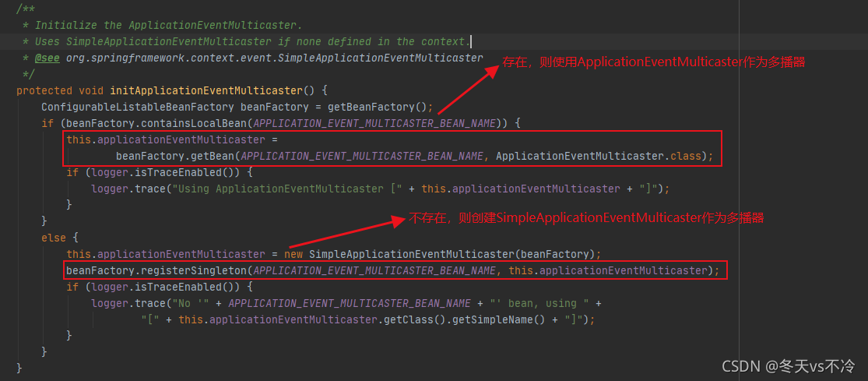The height and width of the screenshot is (381, 868).
Task: Click the @see Javadoc tag
Action: click(47, 58)
